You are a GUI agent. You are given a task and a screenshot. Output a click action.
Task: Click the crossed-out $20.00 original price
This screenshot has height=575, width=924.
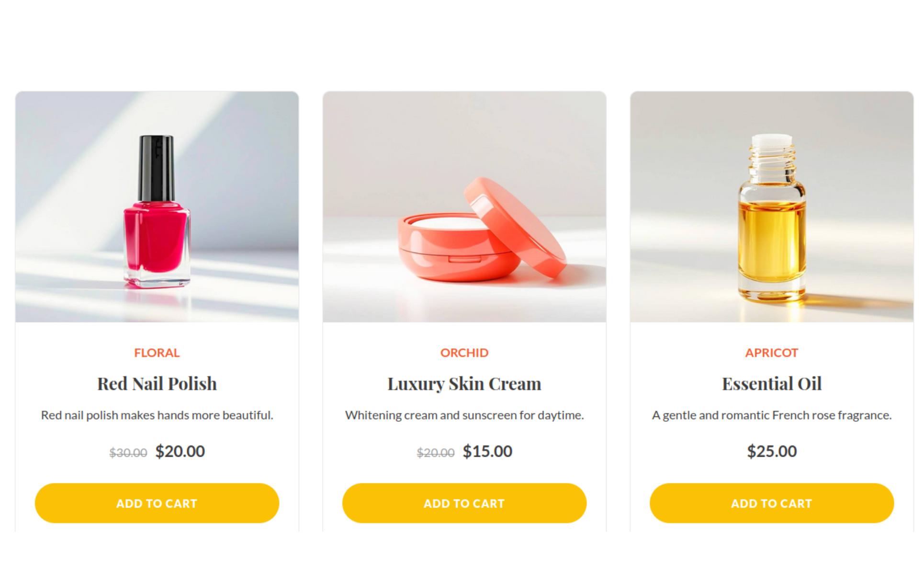point(436,453)
